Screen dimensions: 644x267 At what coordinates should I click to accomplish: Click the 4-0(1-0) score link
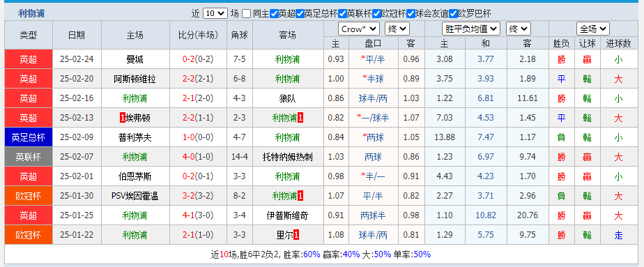pos(198,157)
